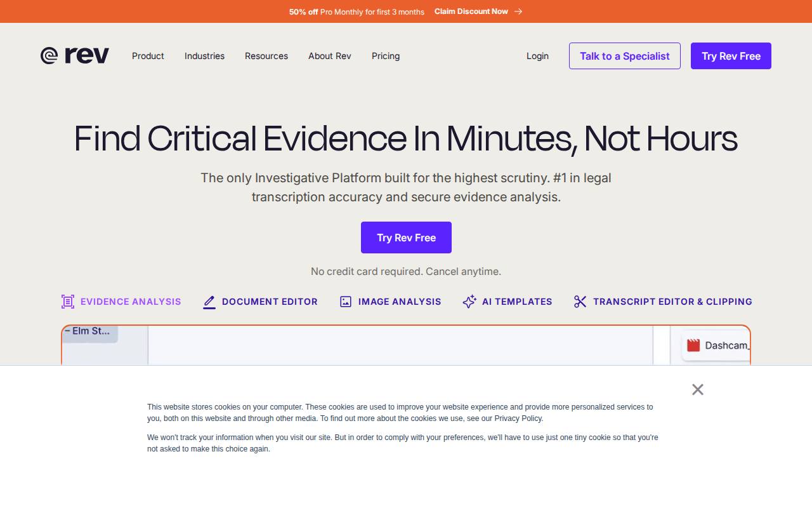
Task: Open the Product menu
Action: 148,56
